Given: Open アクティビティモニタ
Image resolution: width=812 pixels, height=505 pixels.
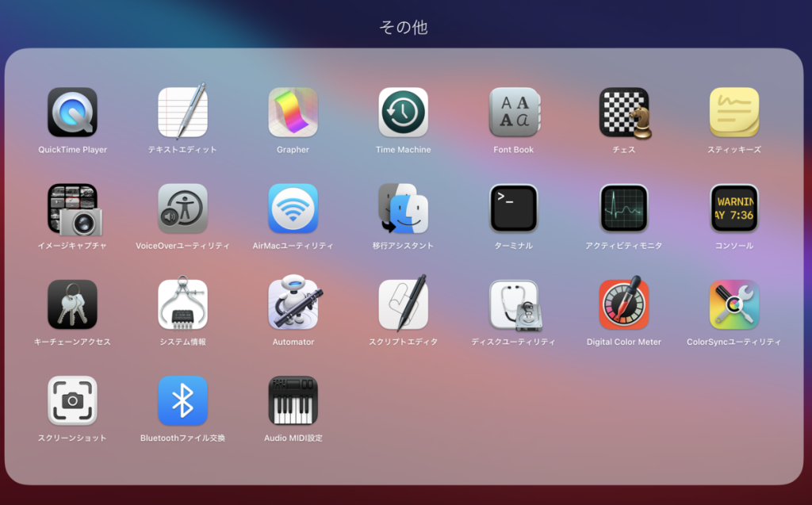Looking at the screenshot, I should click(624, 209).
